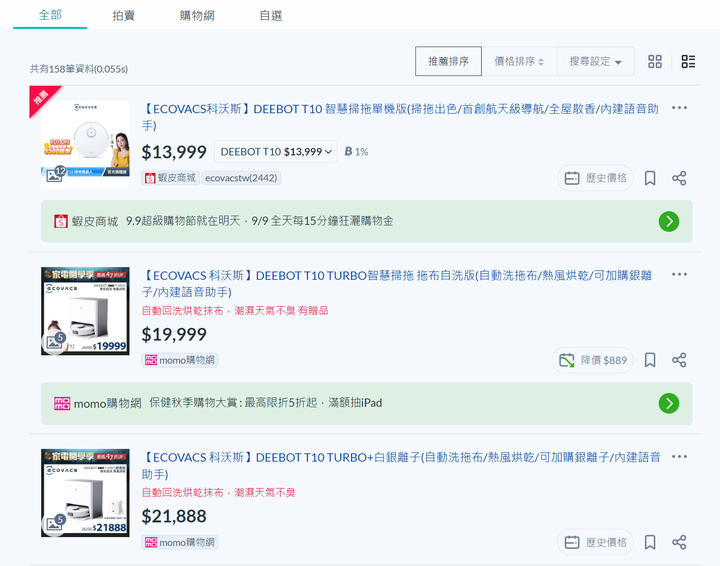Viewport: 720px width, 566px height.
Task: Click green arrow on momo購物網 promo banner
Action: tap(669, 403)
